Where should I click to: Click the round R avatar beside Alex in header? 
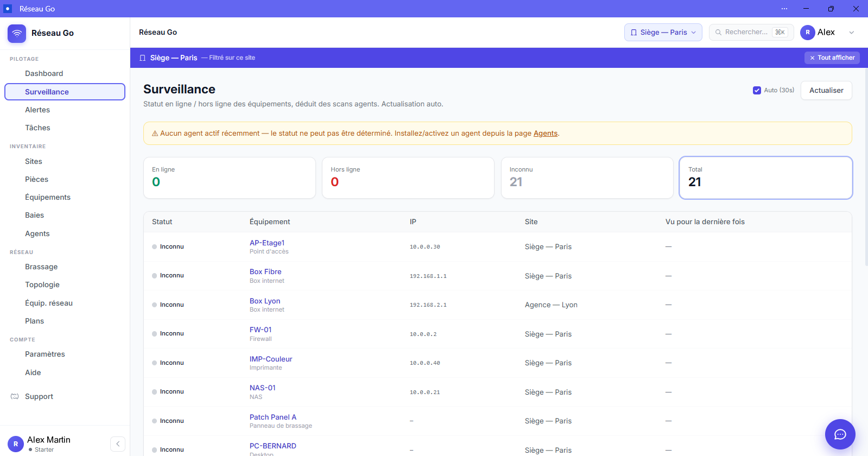point(808,33)
